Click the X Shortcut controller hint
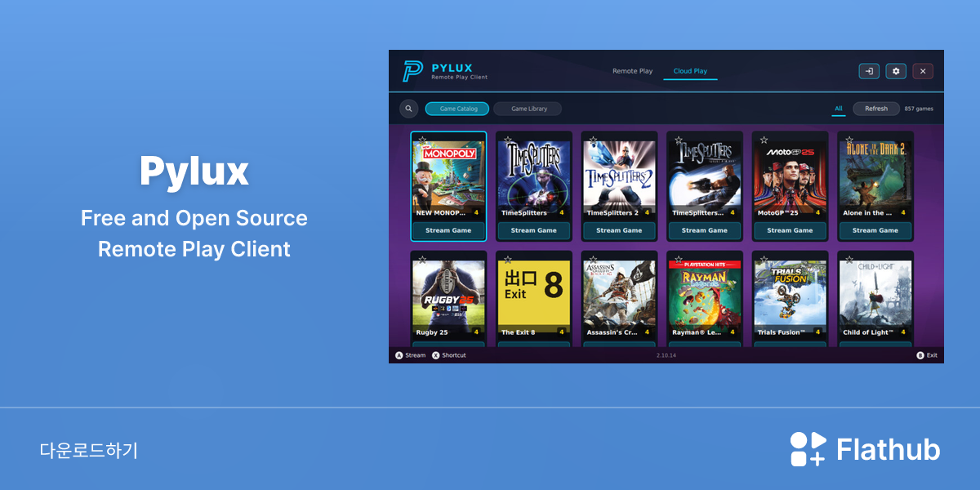Screen dimensions: 980x490 [449, 355]
